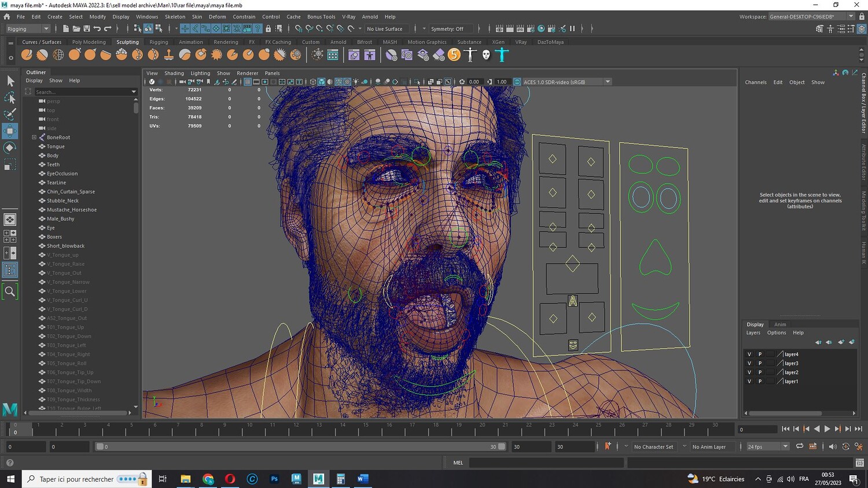Image resolution: width=868 pixels, height=488 pixels.
Task: Expand the BoneRoot node in Outliner
Action: pos(34,138)
